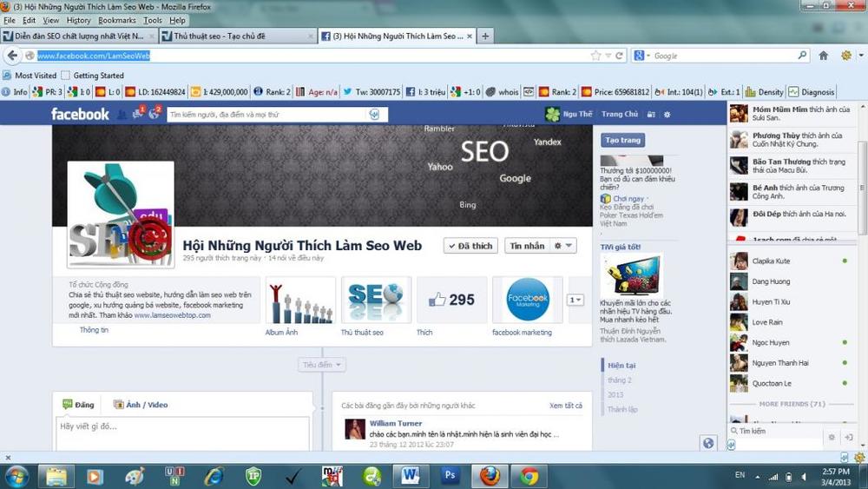This screenshot has width=868, height=489.
Task: Click the Age: n/a toolbar item
Action: tap(317, 92)
